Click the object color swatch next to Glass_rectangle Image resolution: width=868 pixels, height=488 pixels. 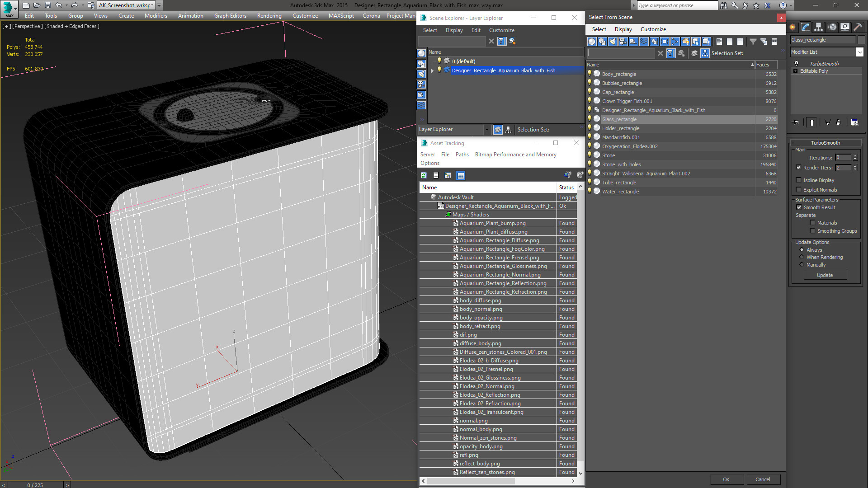click(861, 40)
